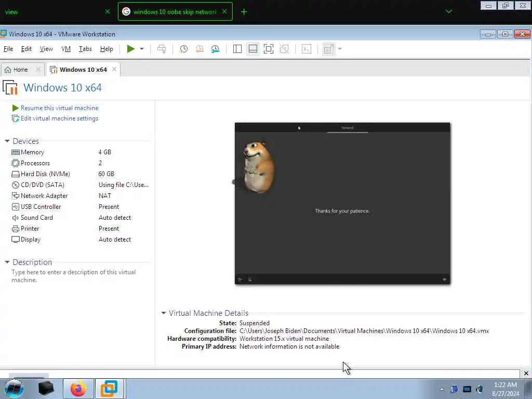Select the Display device
This screenshot has width=532, height=399.
(80, 239)
